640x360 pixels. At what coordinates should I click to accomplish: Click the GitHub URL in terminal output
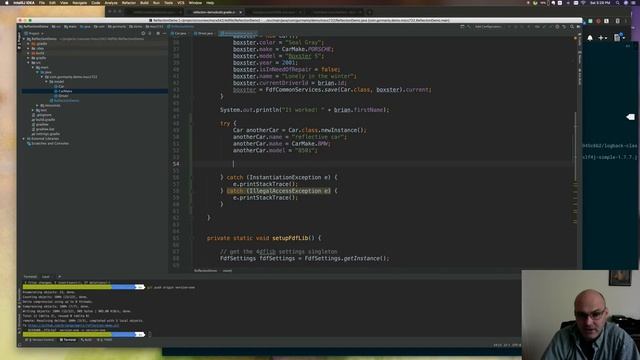point(73,326)
